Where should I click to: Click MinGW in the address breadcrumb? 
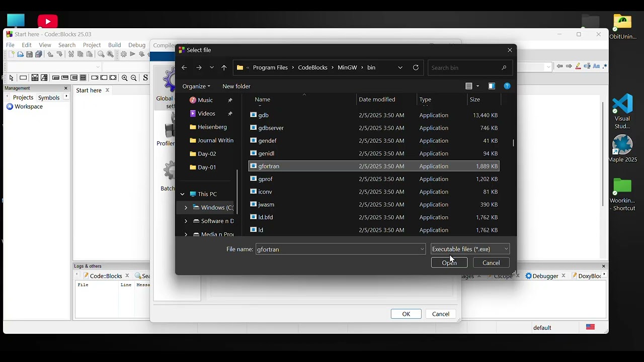347,67
